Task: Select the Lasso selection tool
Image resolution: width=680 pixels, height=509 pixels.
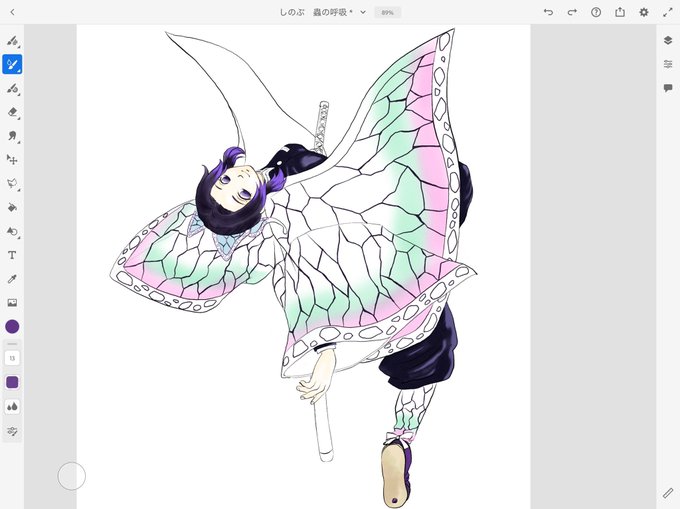Action: [x=13, y=184]
